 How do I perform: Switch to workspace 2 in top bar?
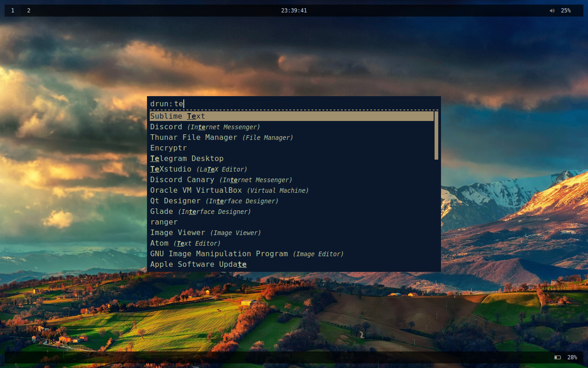click(x=28, y=11)
